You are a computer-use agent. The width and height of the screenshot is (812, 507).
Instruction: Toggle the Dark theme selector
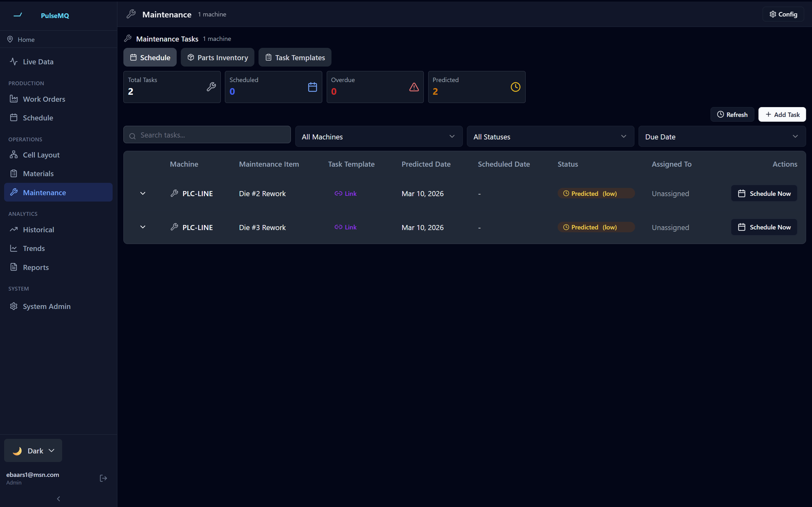click(33, 451)
